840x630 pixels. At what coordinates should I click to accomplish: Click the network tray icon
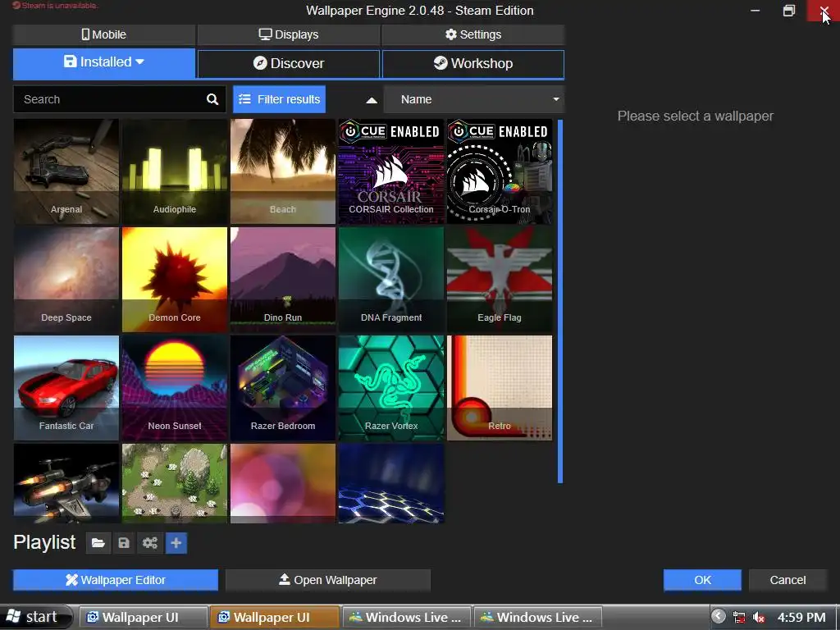point(739,618)
